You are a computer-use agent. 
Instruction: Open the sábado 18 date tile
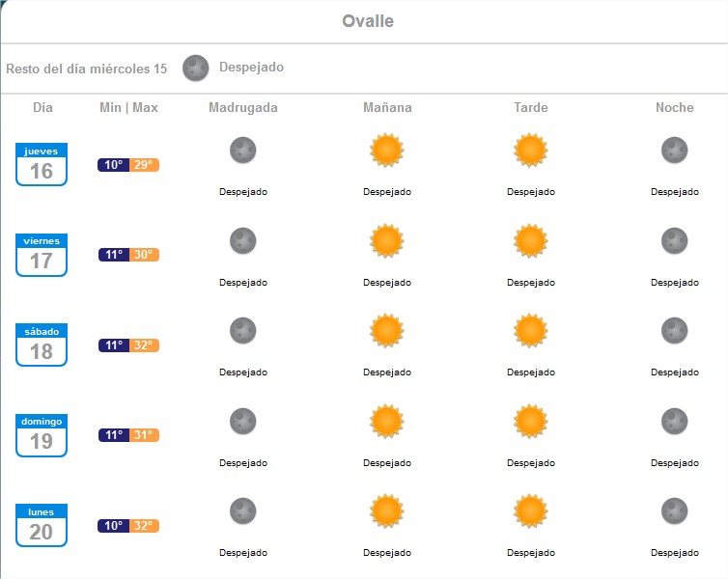42,345
